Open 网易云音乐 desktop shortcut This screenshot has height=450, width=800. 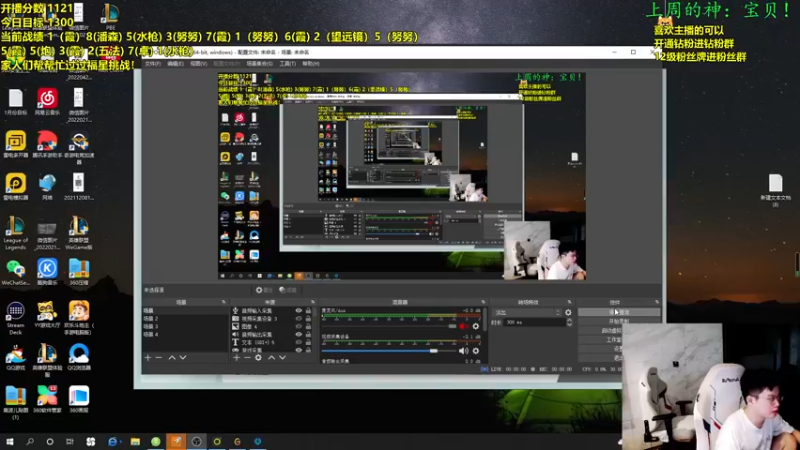pyautogui.click(x=47, y=102)
